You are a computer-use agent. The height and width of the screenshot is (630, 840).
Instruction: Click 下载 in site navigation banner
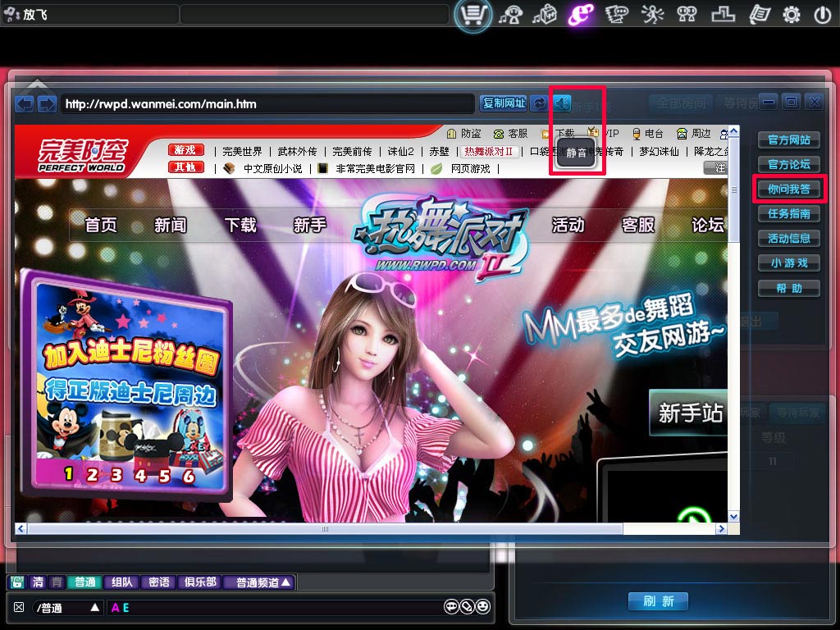click(x=240, y=225)
